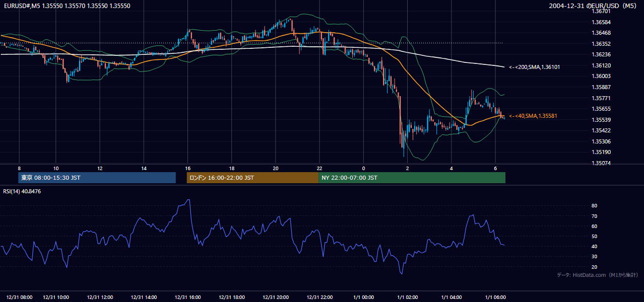Click the bottom time label 1/1 06:00
This screenshot has height=302, width=644.
click(495, 297)
